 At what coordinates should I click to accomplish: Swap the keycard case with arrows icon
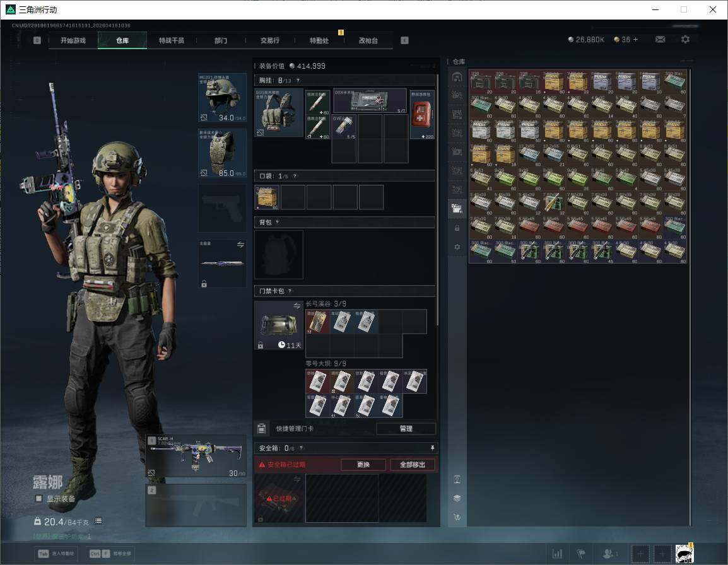coord(296,305)
